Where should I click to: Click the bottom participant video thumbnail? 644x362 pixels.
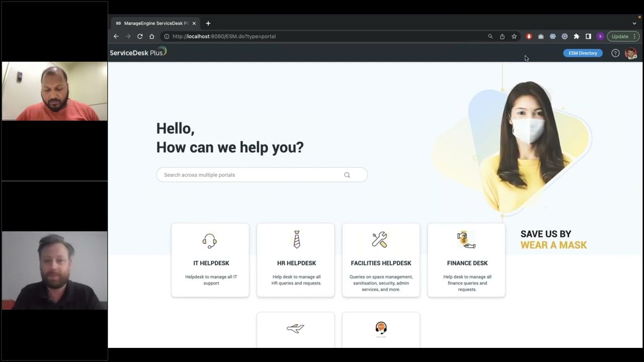click(x=54, y=270)
